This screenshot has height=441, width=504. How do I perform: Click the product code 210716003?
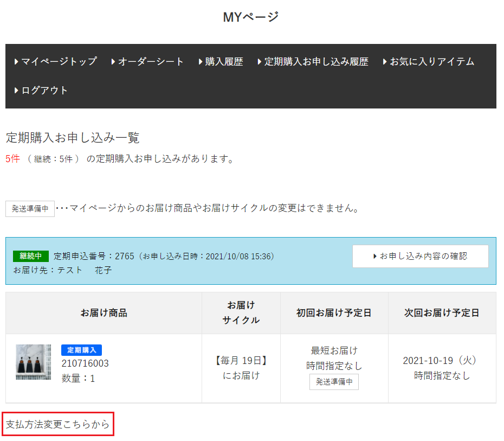[x=85, y=363]
